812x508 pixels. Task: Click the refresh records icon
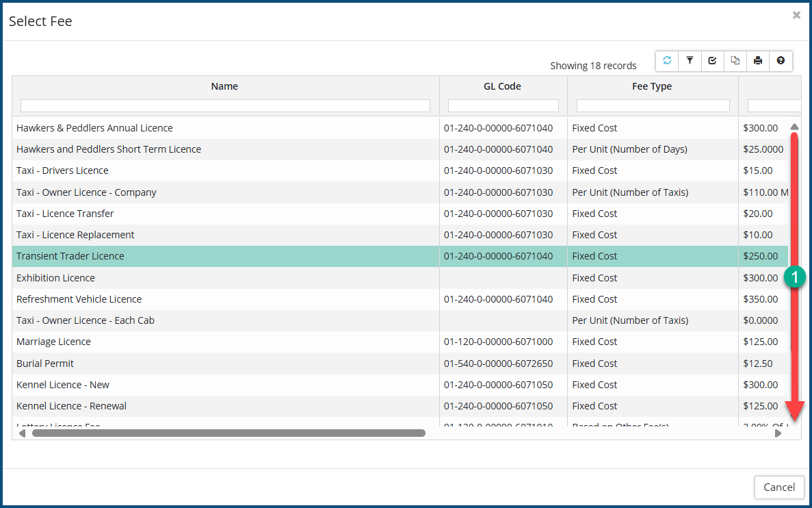pyautogui.click(x=667, y=61)
